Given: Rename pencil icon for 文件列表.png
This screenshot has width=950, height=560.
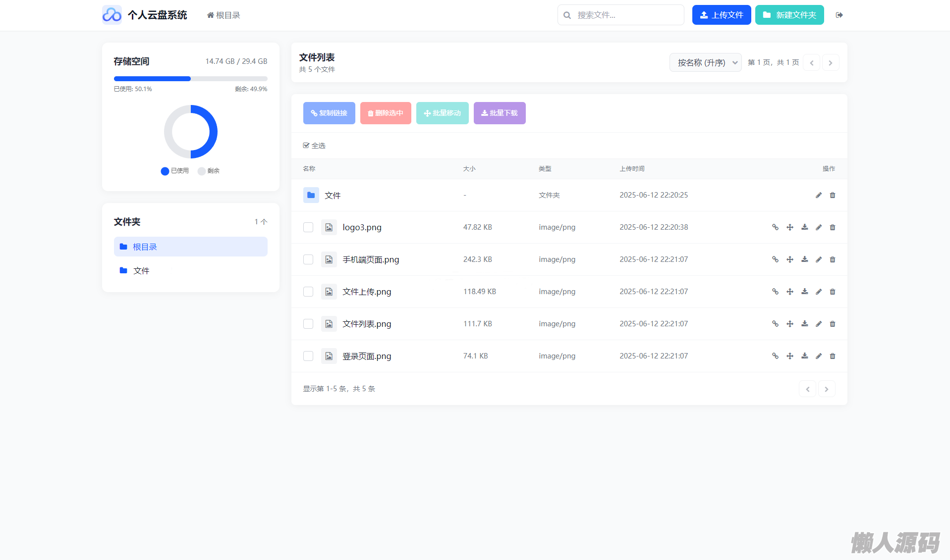Looking at the screenshot, I should (x=819, y=324).
